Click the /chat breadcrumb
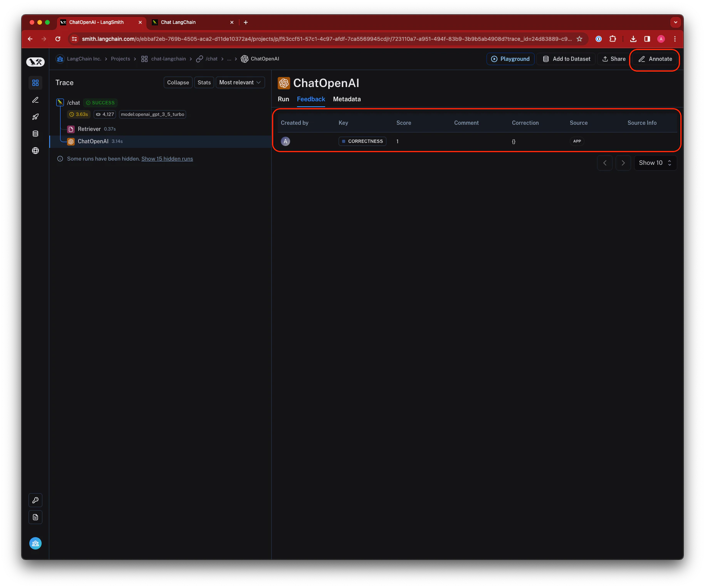The image size is (705, 588). tap(207, 59)
